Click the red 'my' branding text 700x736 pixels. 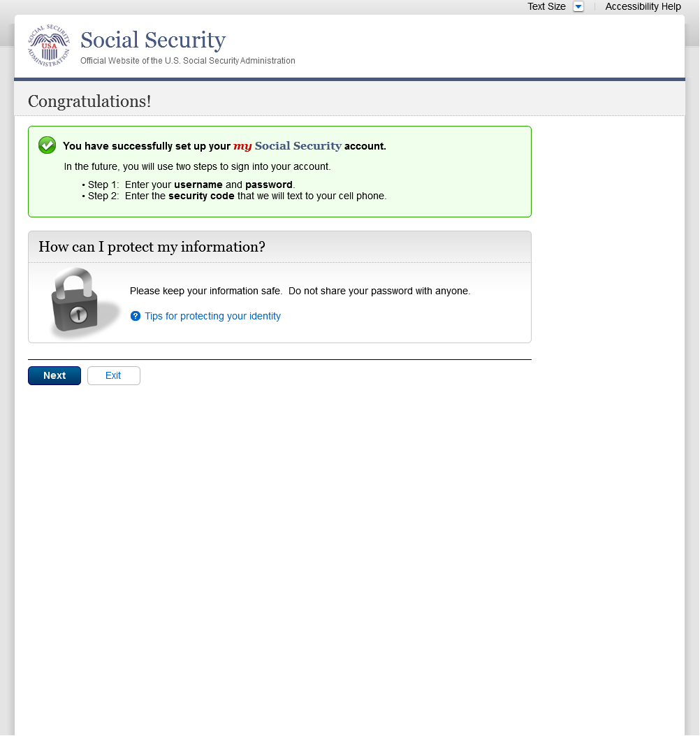(242, 146)
